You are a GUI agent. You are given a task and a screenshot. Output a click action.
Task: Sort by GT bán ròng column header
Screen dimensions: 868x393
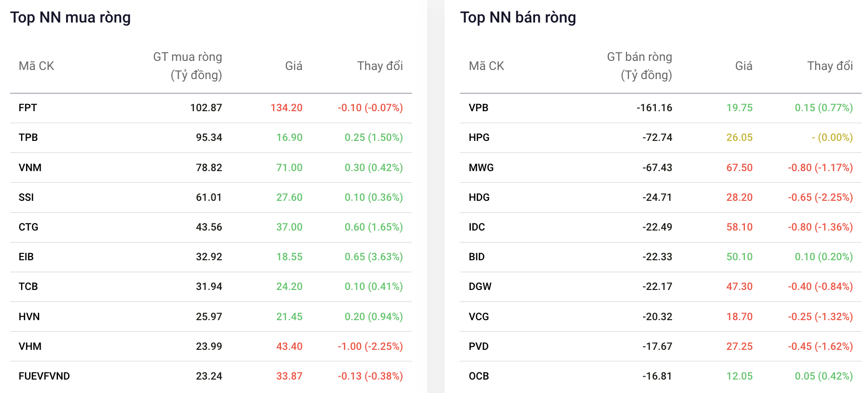point(640,66)
